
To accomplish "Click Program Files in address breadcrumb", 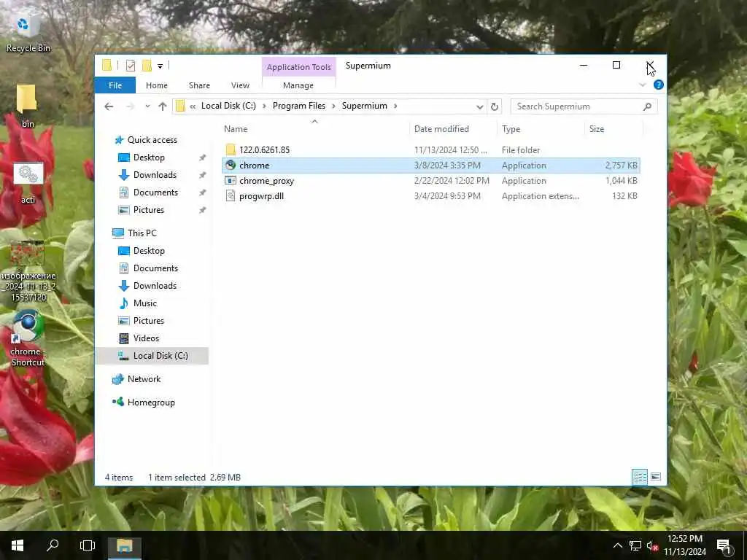I will (298, 106).
